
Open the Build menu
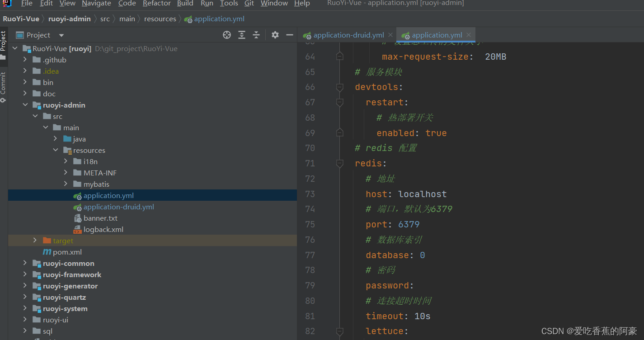click(x=185, y=4)
